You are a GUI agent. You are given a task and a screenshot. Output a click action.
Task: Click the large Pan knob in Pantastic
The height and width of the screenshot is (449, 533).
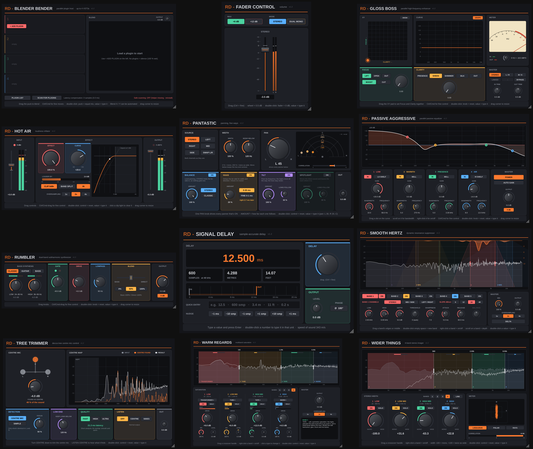click(x=278, y=149)
